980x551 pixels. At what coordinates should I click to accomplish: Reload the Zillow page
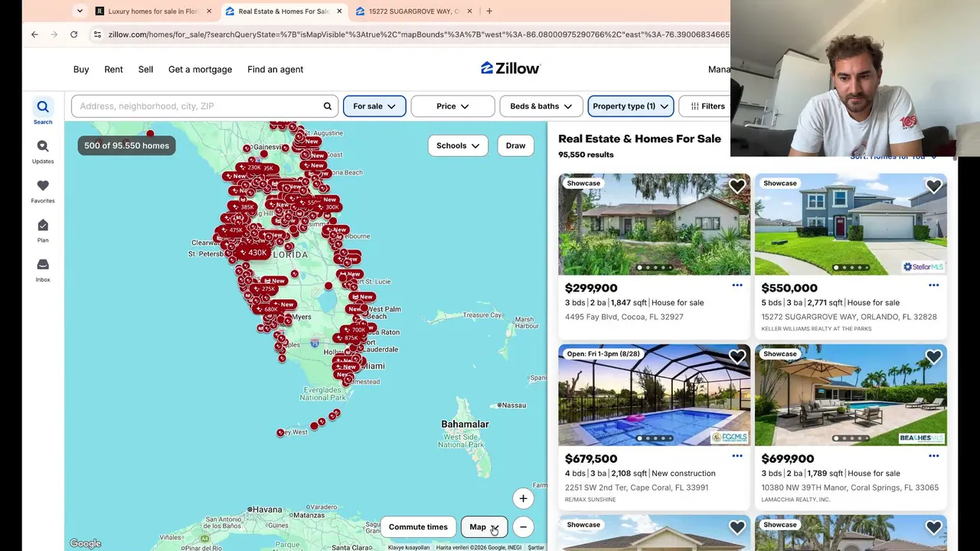(73, 34)
